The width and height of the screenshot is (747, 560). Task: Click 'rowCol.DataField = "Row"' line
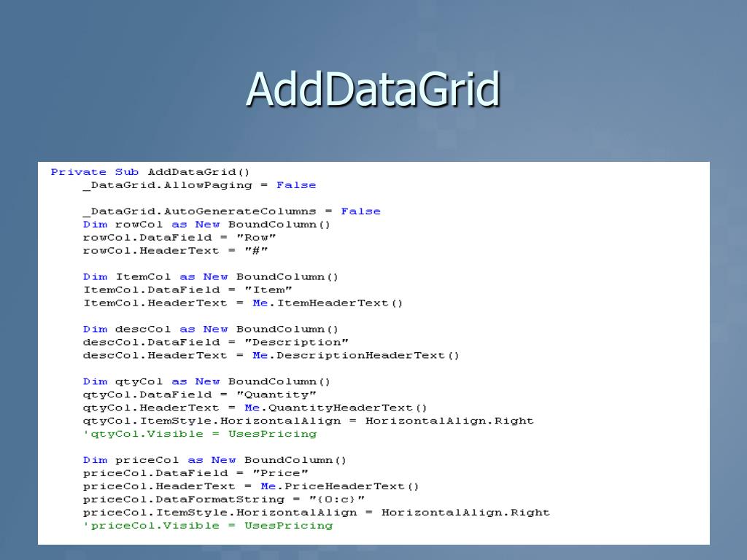point(179,237)
